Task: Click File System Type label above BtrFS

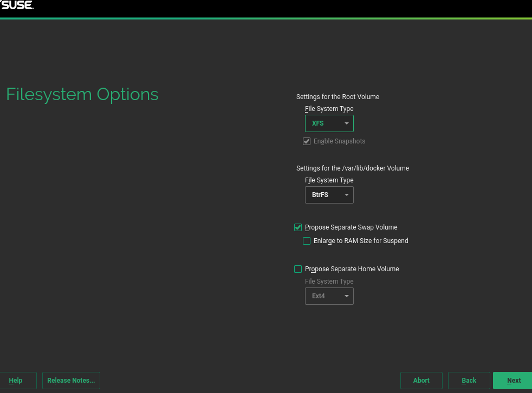Action: pos(329,180)
